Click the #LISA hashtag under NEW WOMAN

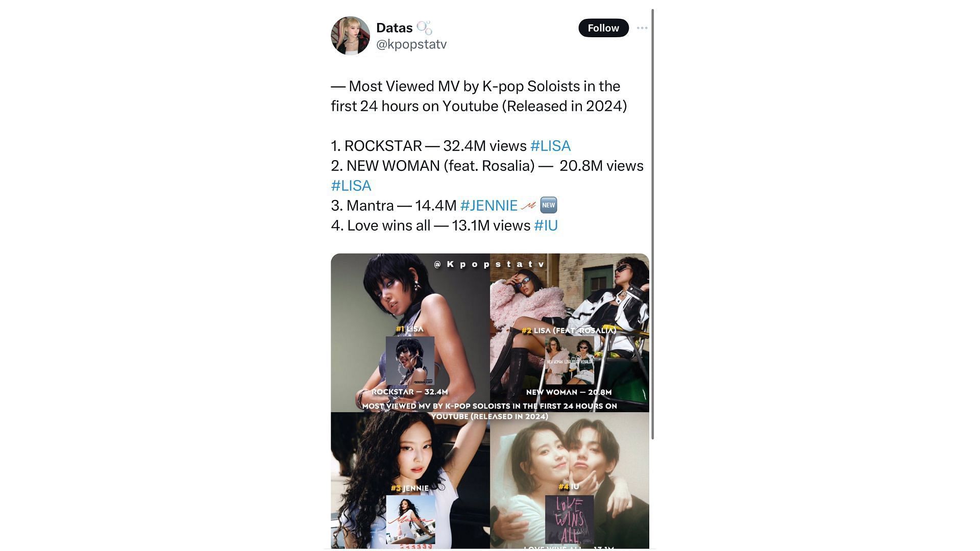click(351, 186)
